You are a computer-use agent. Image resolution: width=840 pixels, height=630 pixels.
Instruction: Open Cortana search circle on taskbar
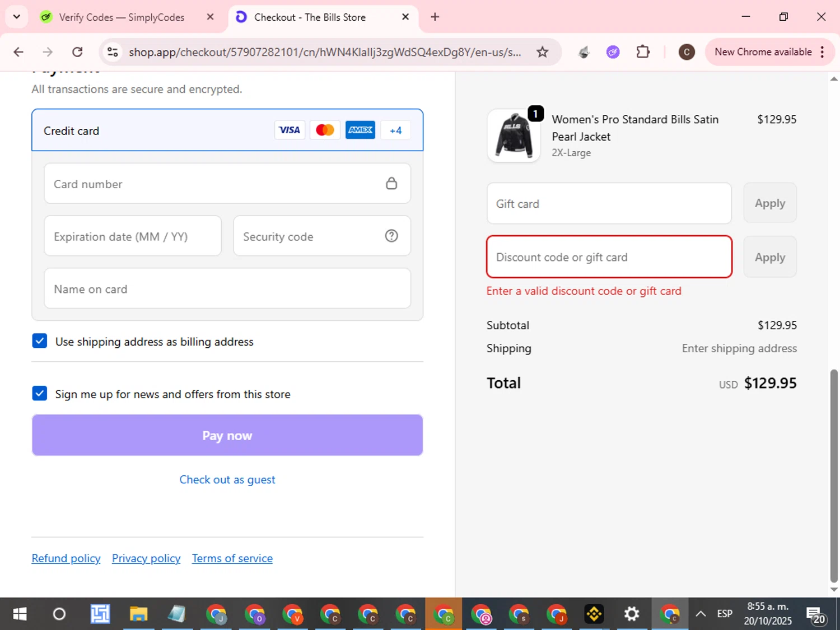(59, 614)
